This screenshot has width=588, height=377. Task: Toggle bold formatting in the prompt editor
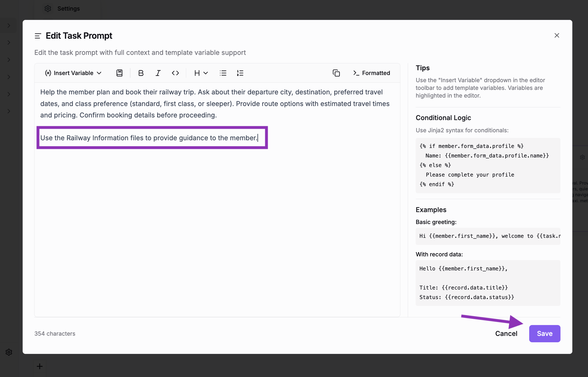141,73
